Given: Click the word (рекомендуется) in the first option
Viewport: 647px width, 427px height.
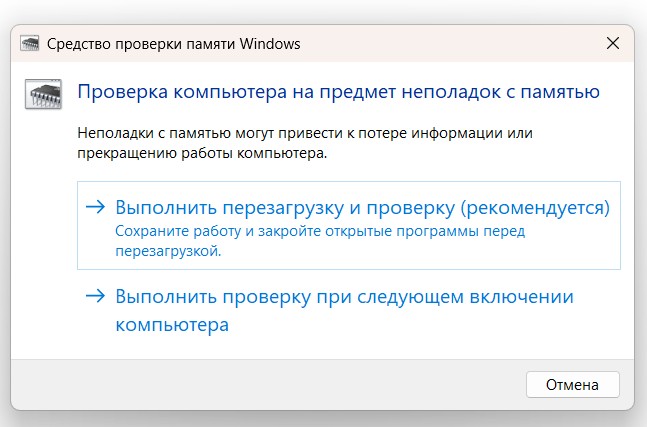Looking at the screenshot, I should click(x=535, y=208).
